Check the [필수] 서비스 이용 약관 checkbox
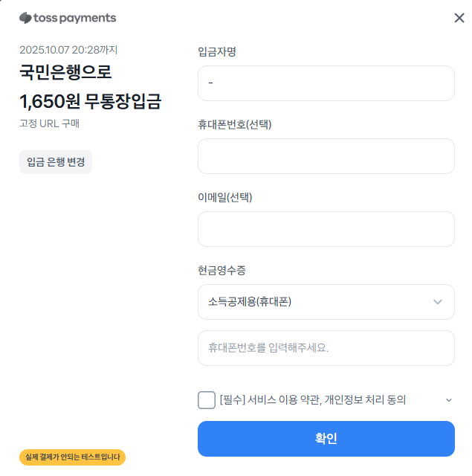 (207, 399)
